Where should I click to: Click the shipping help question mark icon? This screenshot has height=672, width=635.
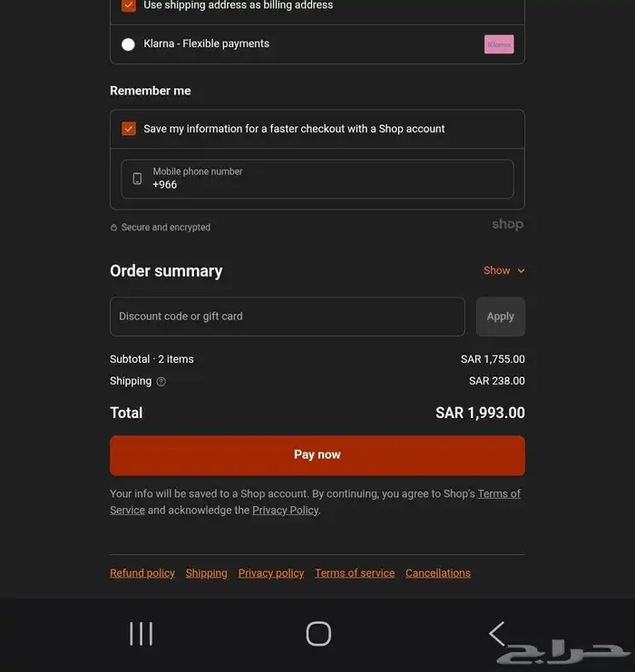click(x=161, y=382)
